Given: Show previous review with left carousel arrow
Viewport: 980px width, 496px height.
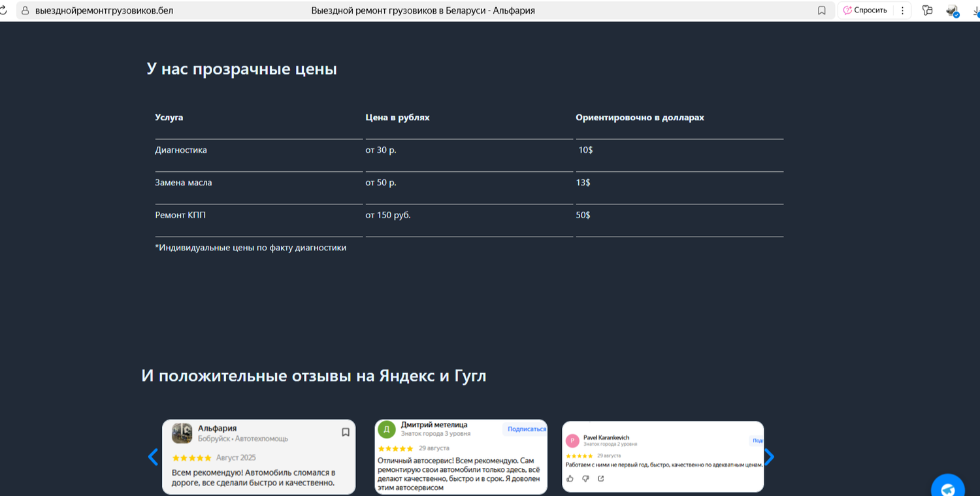Looking at the screenshot, I should click(153, 457).
